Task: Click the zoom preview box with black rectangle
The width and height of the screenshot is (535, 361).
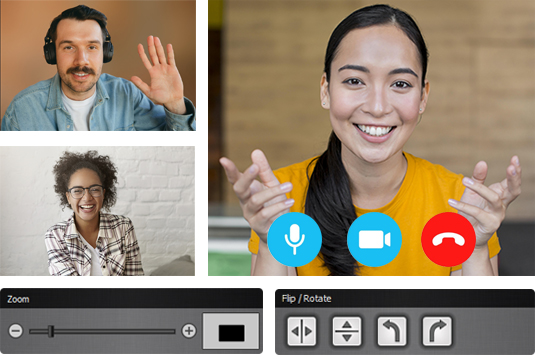Action: pyautogui.click(x=231, y=331)
